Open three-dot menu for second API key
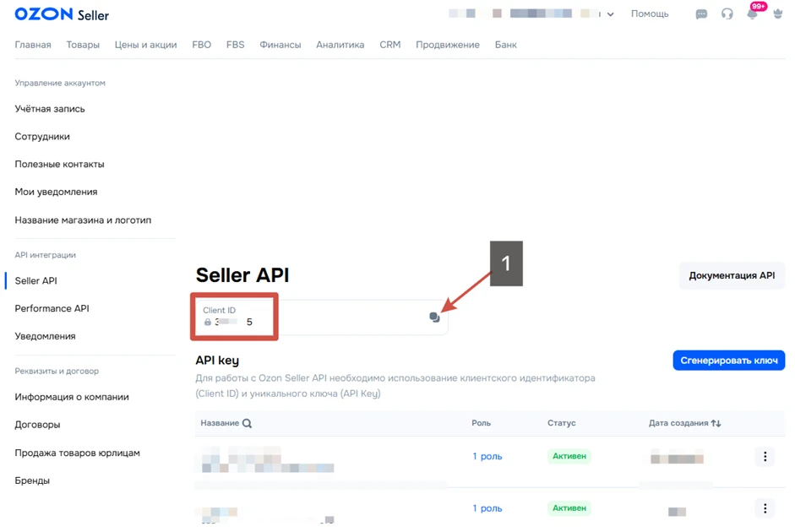The width and height of the screenshot is (795, 532). (x=765, y=508)
